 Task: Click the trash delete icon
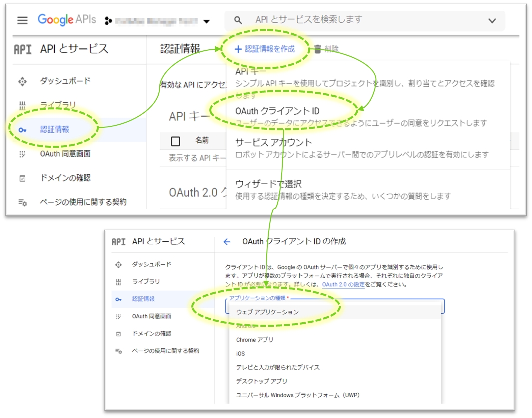coord(318,49)
